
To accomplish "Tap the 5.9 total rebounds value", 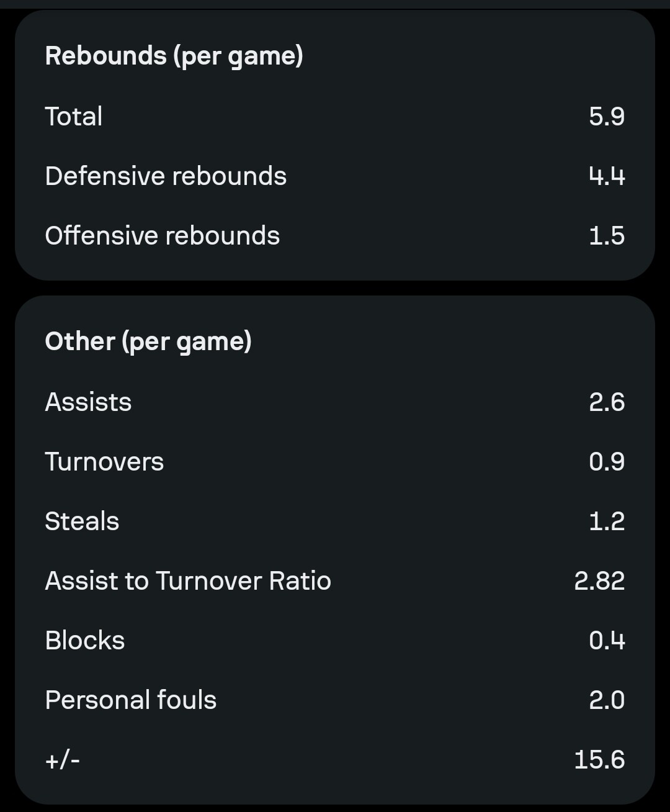I will [606, 116].
